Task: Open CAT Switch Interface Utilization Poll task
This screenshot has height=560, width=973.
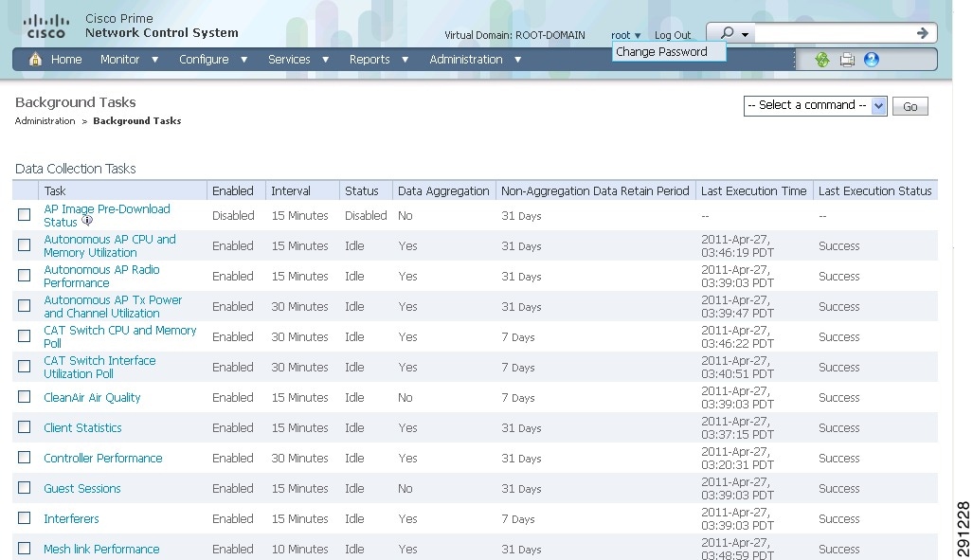Action: pyautogui.click(x=99, y=367)
